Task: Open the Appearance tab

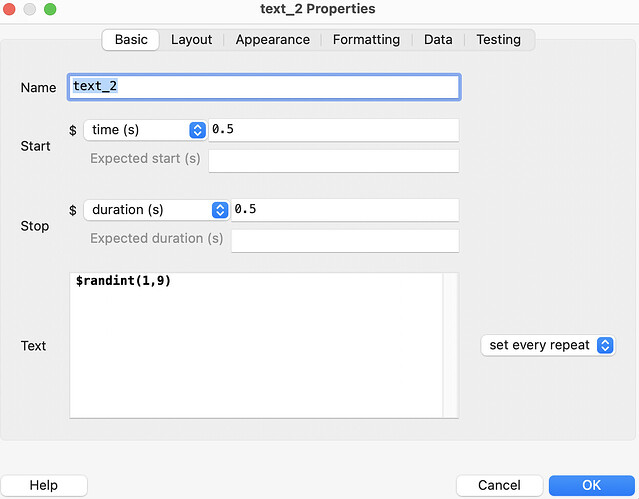Action: [272, 40]
